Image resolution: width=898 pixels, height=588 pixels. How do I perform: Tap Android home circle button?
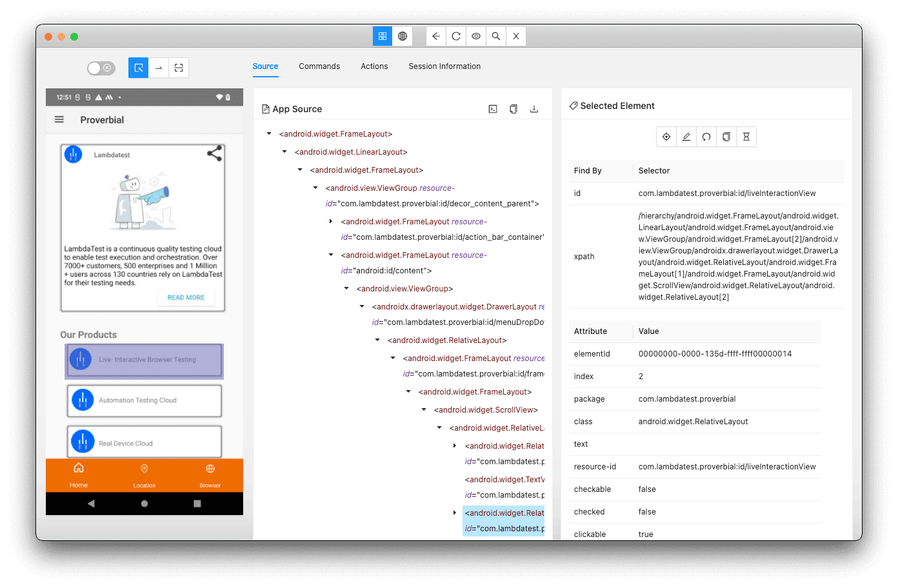pyautogui.click(x=145, y=504)
